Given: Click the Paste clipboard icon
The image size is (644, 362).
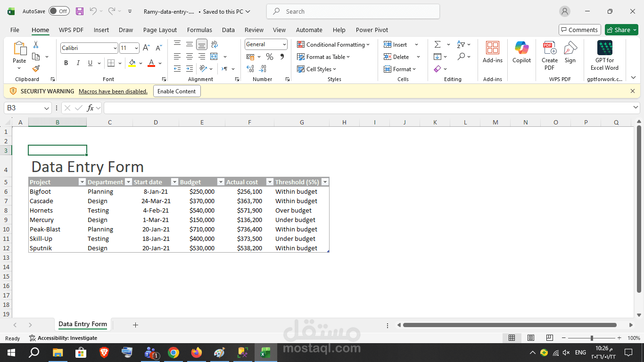Looking at the screenshot, I should tap(20, 49).
